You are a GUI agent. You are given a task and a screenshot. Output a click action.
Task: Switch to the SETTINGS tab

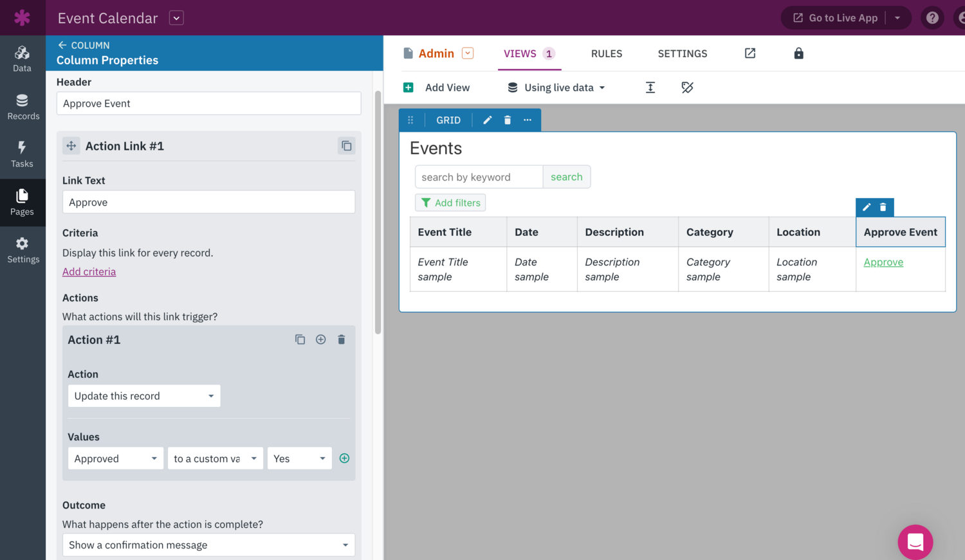(x=682, y=53)
